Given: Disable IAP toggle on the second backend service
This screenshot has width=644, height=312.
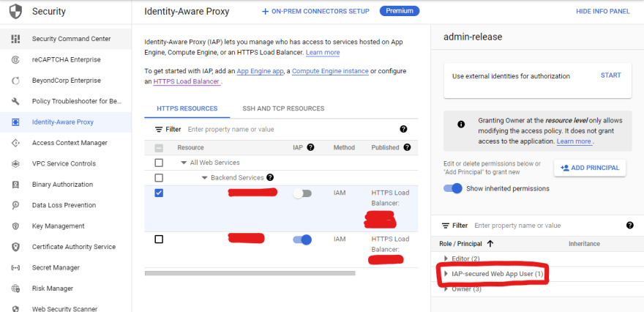Looking at the screenshot, I should (302, 239).
